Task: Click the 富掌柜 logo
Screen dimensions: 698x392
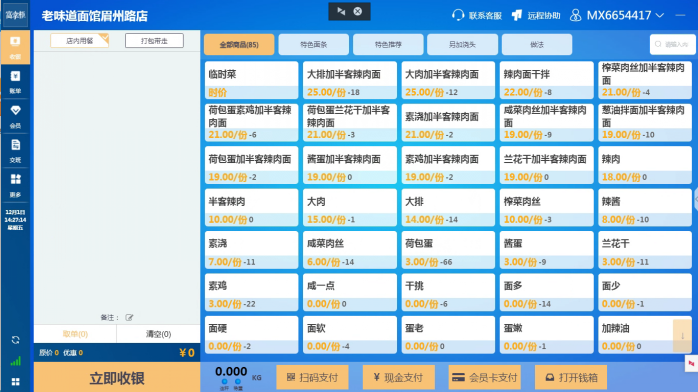Action: pos(15,15)
